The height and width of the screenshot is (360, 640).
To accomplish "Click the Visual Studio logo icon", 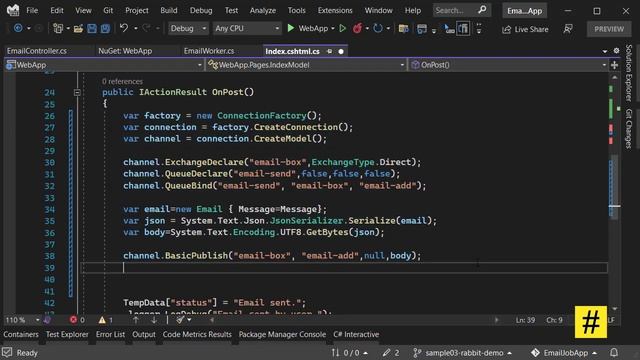I will click(13, 10).
